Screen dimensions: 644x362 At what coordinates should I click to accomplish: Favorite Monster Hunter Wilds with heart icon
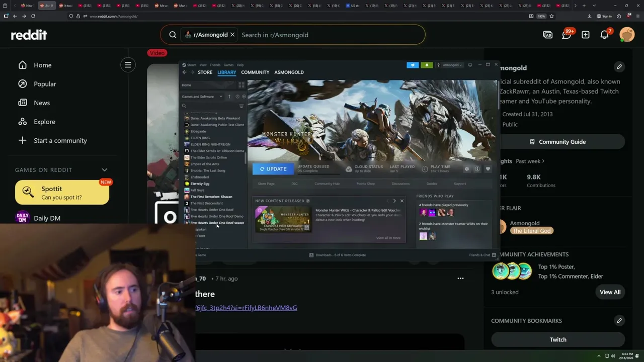click(488, 169)
